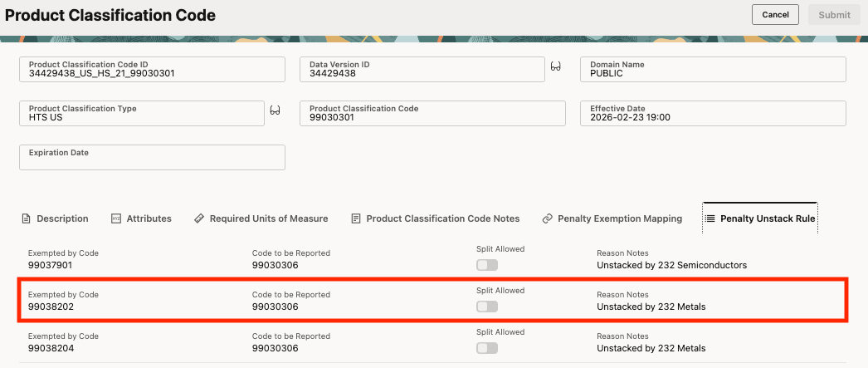Image resolution: width=868 pixels, height=368 pixels.
Task: Click the Submit button
Action: (834, 15)
